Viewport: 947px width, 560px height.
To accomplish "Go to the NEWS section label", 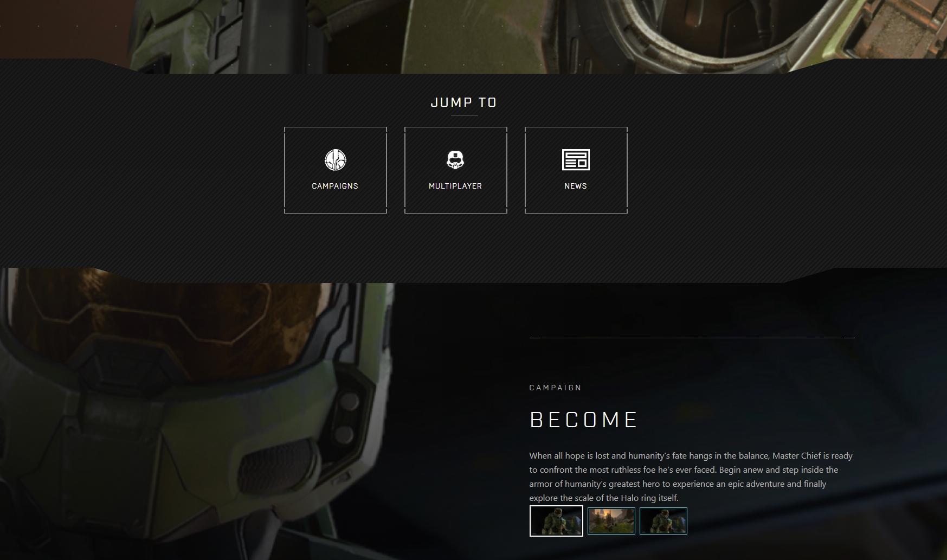I will (x=576, y=186).
